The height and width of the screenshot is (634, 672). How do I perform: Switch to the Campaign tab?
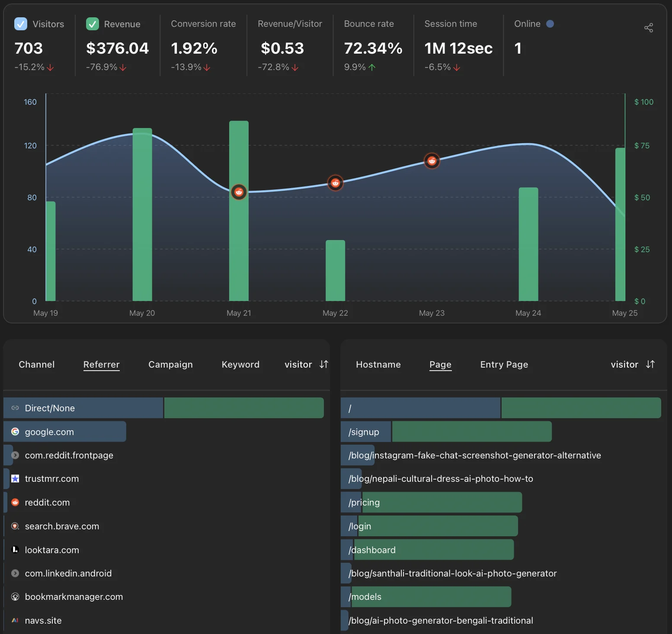point(170,365)
